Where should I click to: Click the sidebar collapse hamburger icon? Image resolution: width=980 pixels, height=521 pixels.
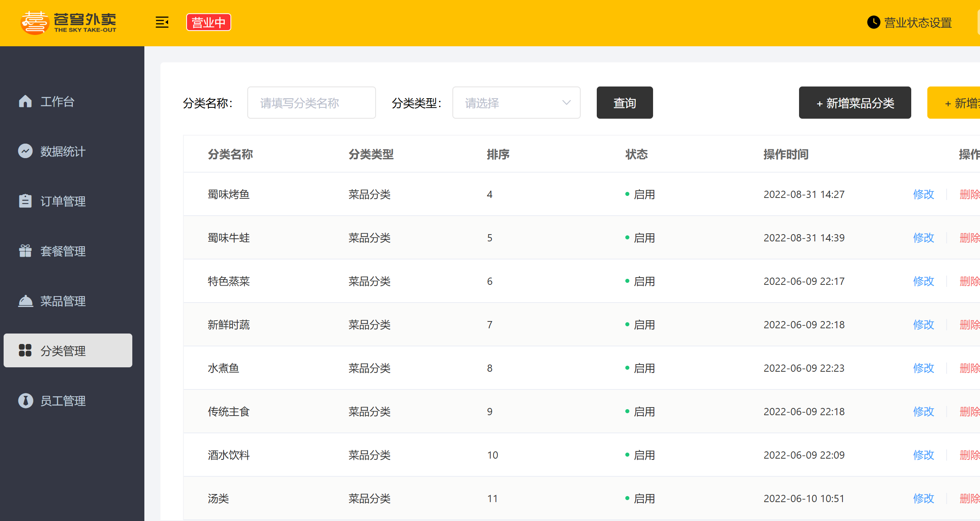162,23
